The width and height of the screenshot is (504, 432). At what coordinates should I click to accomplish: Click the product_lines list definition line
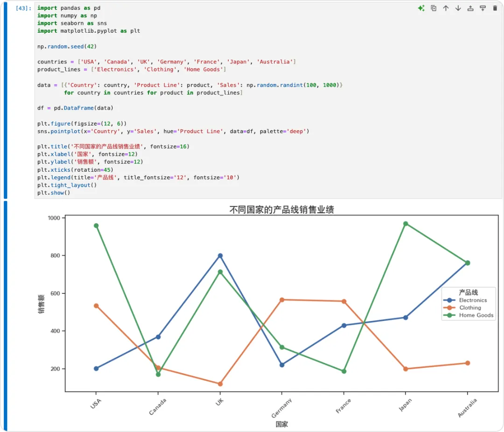click(x=132, y=70)
